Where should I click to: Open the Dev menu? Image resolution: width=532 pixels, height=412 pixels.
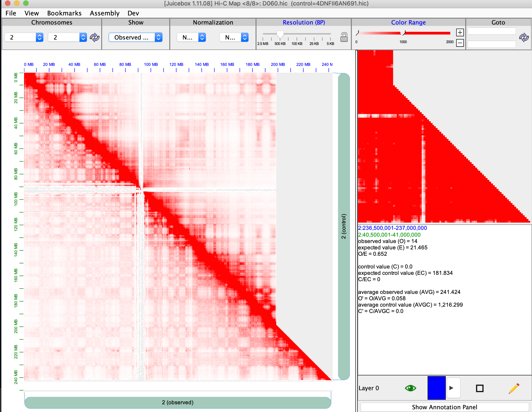pos(133,13)
